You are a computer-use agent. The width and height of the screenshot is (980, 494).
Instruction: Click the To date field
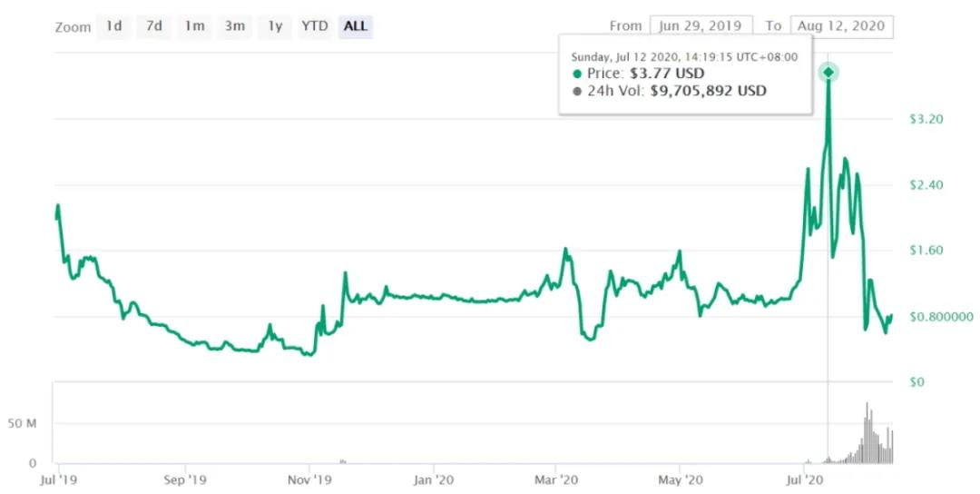click(x=841, y=26)
